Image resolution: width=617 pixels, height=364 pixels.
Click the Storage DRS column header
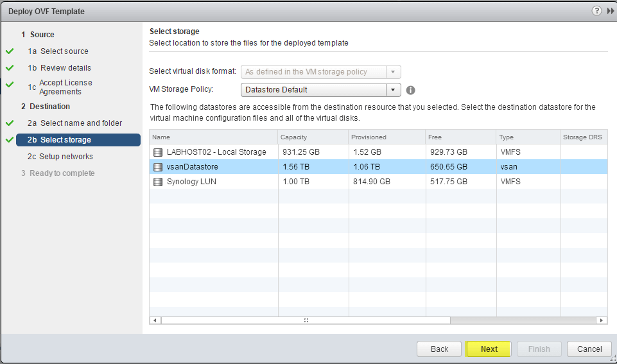click(x=584, y=137)
